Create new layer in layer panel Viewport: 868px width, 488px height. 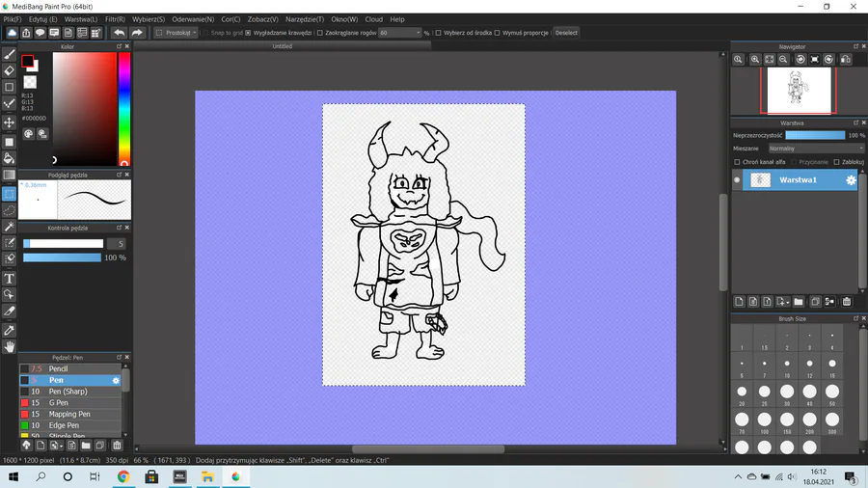pyautogui.click(x=739, y=302)
